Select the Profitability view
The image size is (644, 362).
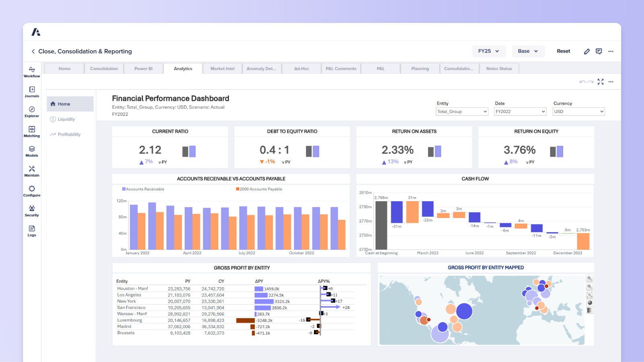click(69, 134)
